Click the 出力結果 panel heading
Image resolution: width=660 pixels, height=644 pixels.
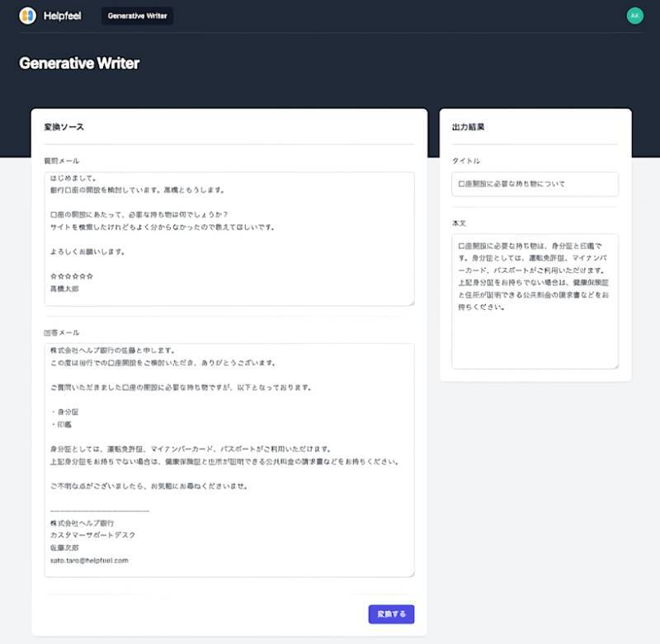[x=468, y=128]
